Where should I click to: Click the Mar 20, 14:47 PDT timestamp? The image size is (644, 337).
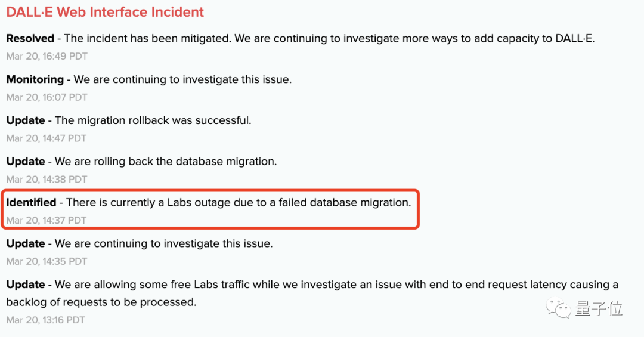47,138
